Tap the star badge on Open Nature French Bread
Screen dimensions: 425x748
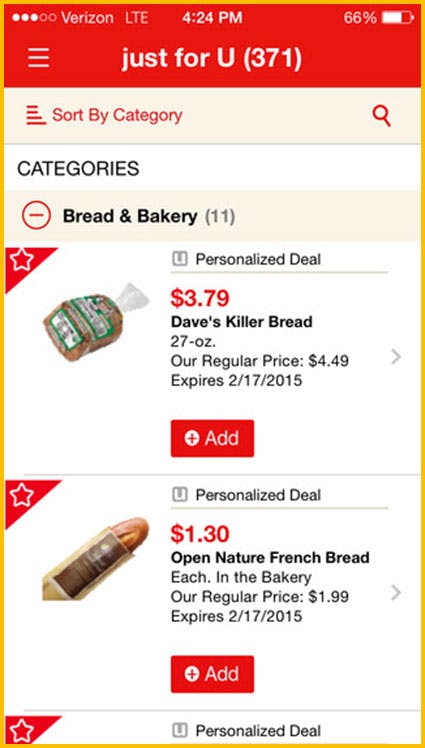(22, 496)
